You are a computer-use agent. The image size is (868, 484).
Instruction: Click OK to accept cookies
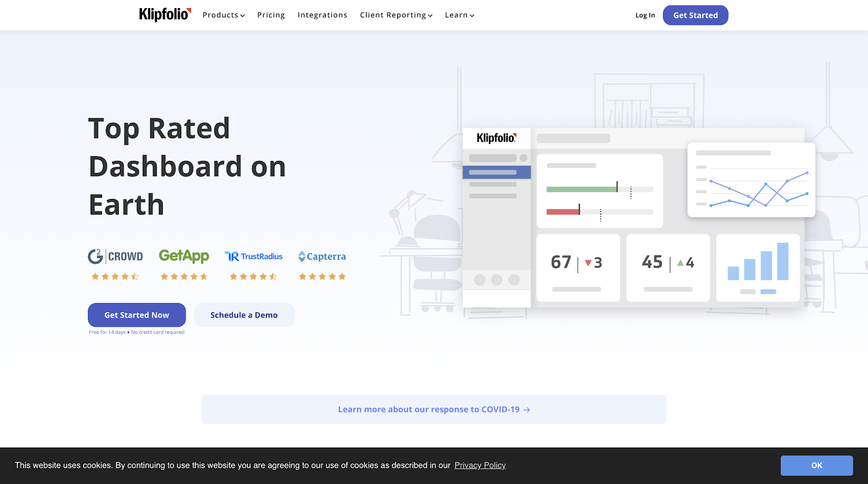[816, 466]
